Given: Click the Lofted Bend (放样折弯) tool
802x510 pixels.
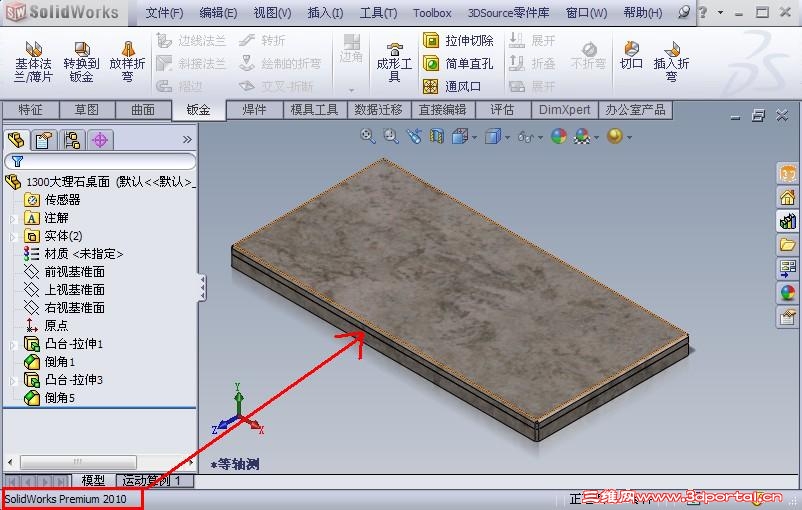Looking at the screenshot, I should 127,62.
